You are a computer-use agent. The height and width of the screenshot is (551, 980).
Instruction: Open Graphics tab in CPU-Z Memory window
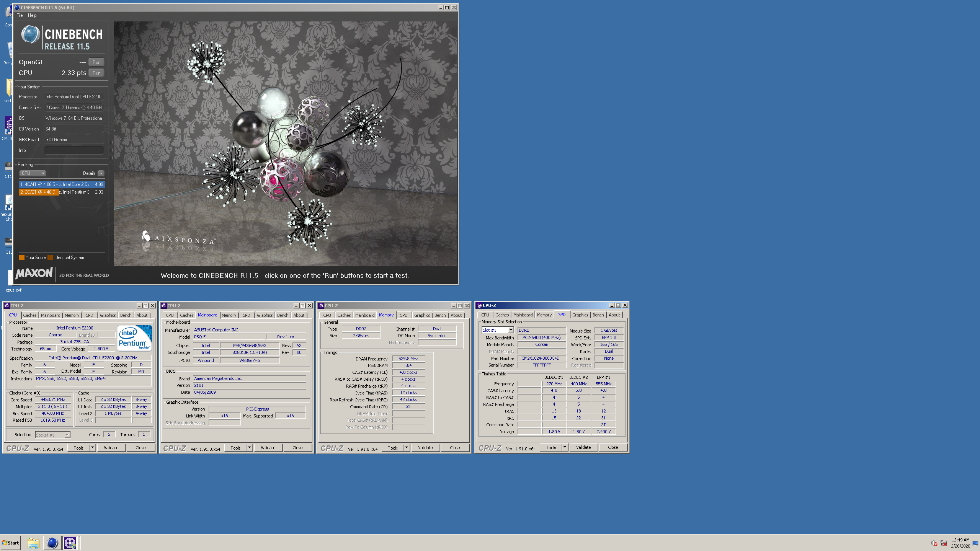[x=422, y=315]
